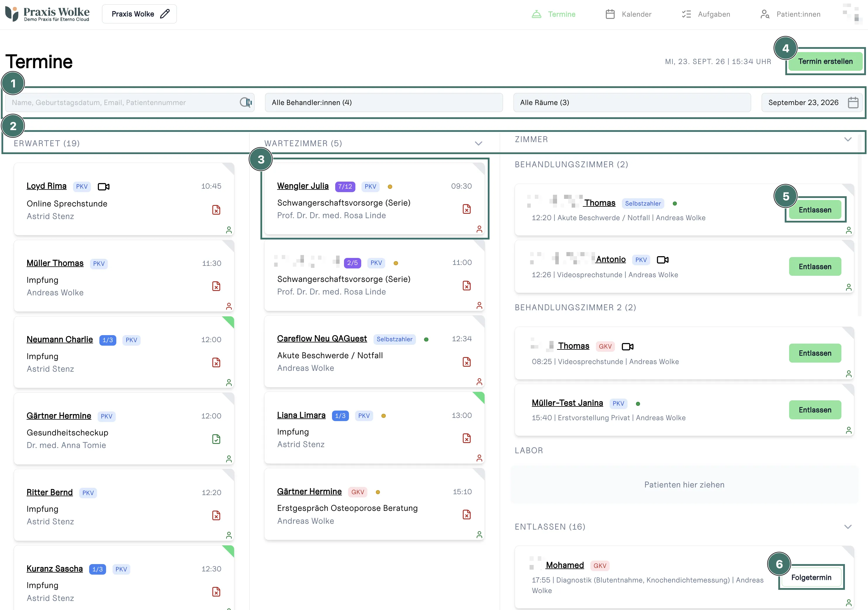The image size is (868, 610).
Task: Click green document icon on Gärtner Hermine Gesundheitscheckup card
Action: (216, 439)
